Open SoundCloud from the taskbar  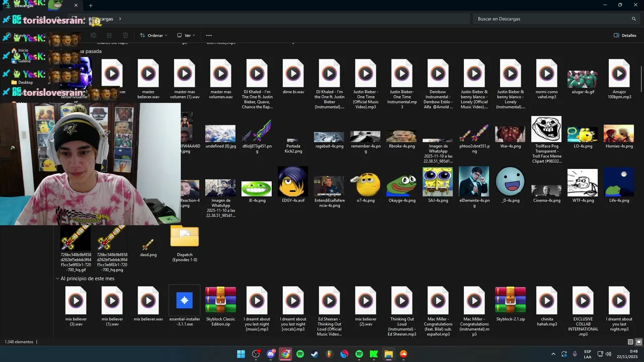tap(403, 354)
